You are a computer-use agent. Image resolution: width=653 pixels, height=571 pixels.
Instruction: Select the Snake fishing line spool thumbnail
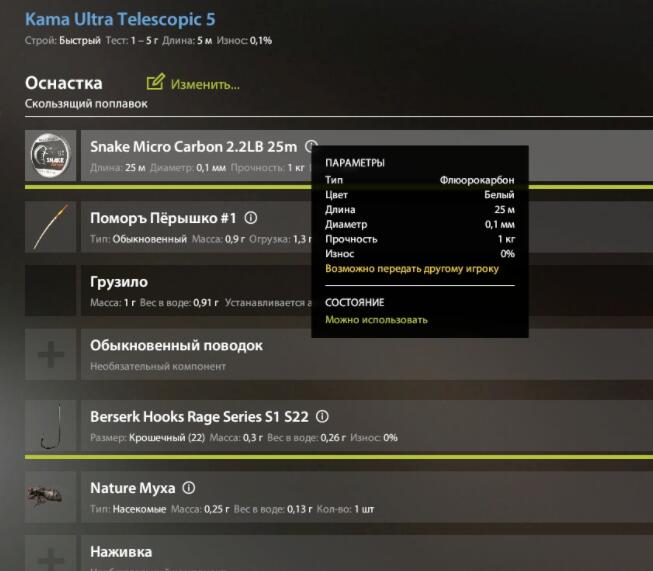[50, 155]
